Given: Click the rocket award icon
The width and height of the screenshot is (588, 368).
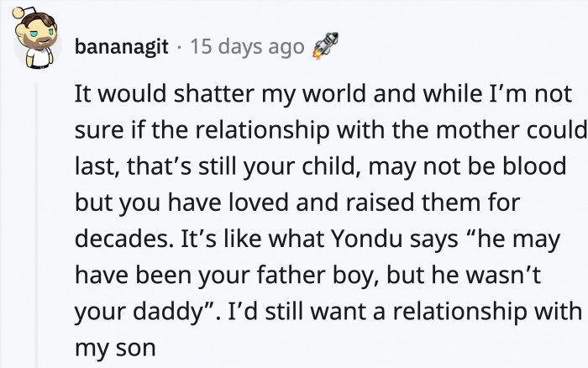Looking at the screenshot, I should coord(323,46).
